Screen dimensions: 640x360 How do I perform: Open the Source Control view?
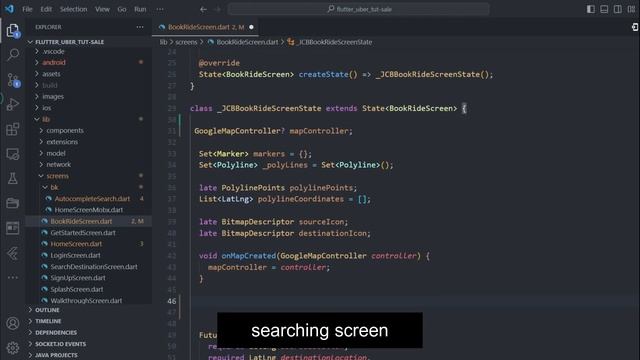(x=13, y=80)
